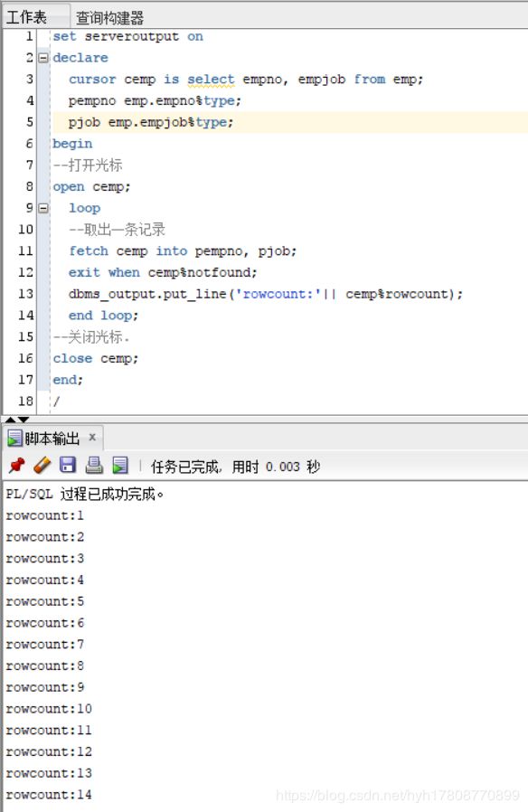Collapse the loop block fold marker

point(43,208)
